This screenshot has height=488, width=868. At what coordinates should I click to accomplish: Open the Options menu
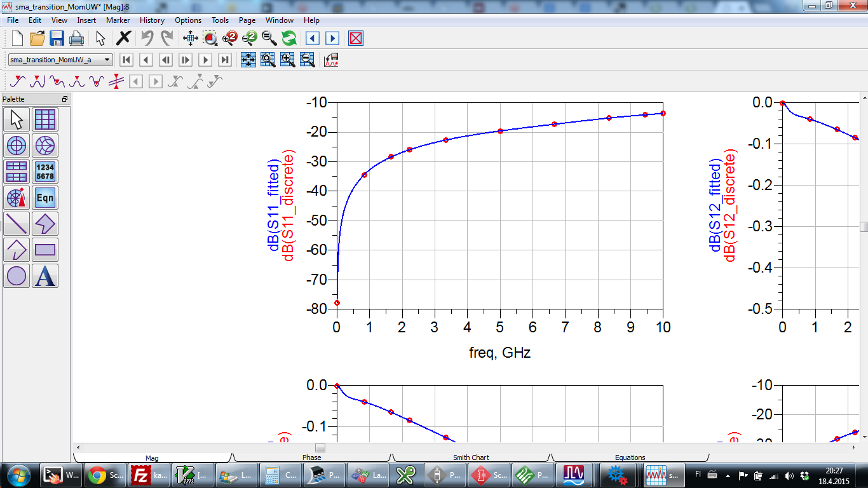pos(188,20)
